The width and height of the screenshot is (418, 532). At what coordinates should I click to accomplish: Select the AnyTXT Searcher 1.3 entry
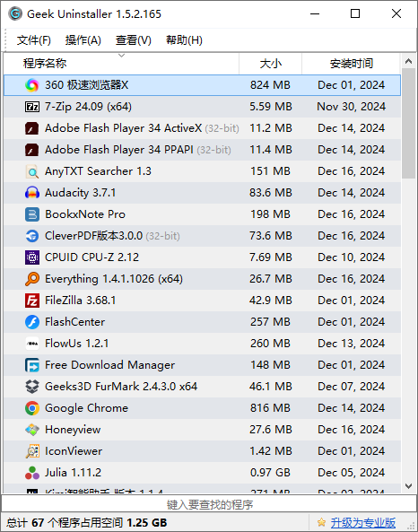pyautogui.click(x=98, y=171)
